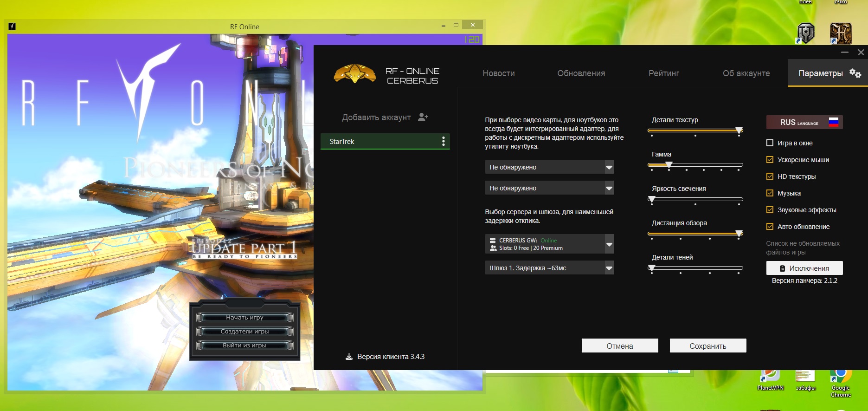Click the download icon near client version

click(349, 357)
